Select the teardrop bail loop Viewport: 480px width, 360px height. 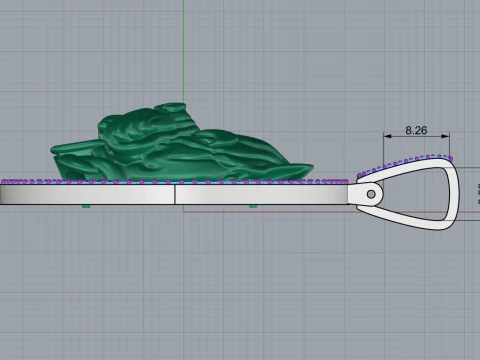pos(407,194)
